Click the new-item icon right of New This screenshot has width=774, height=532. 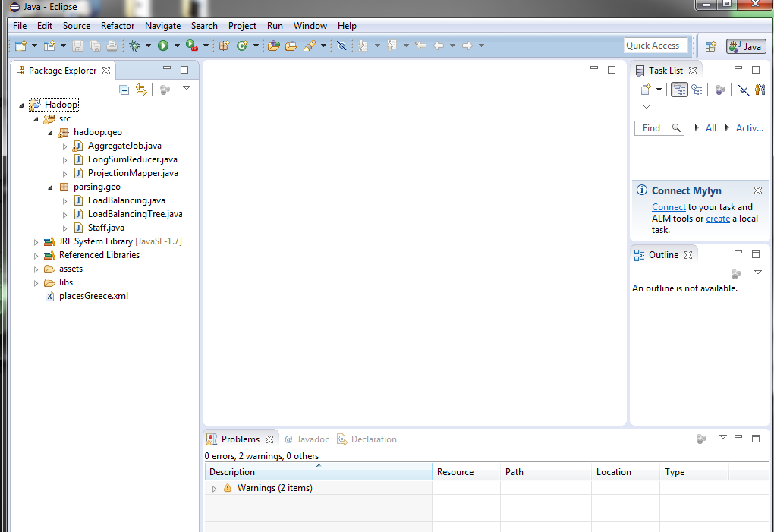[49, 46]
